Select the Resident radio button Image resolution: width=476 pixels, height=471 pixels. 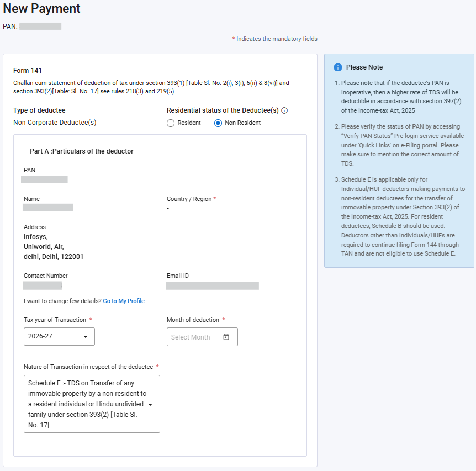171,123
